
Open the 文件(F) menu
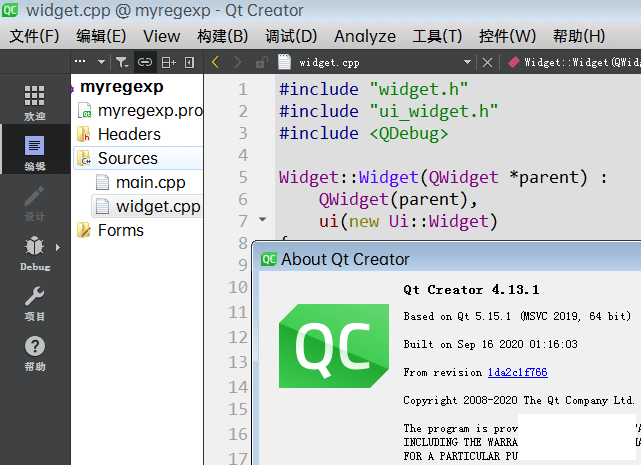(x=34, y=36)
